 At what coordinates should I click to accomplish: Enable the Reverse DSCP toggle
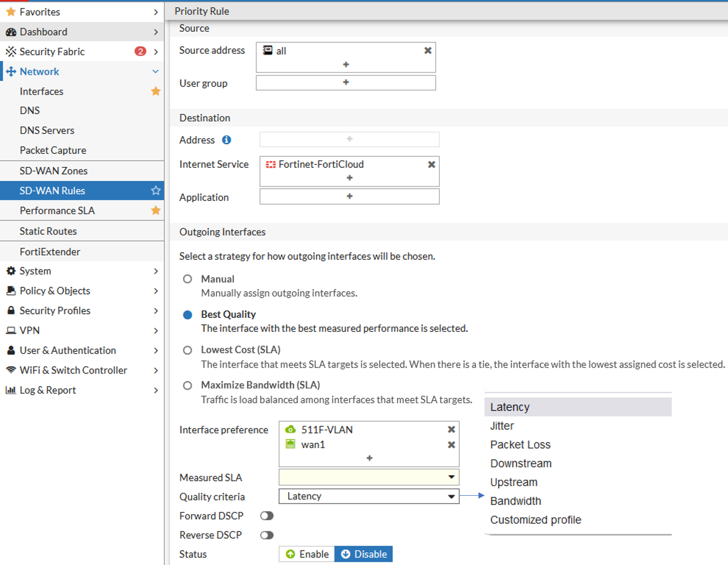click(267, 535)
